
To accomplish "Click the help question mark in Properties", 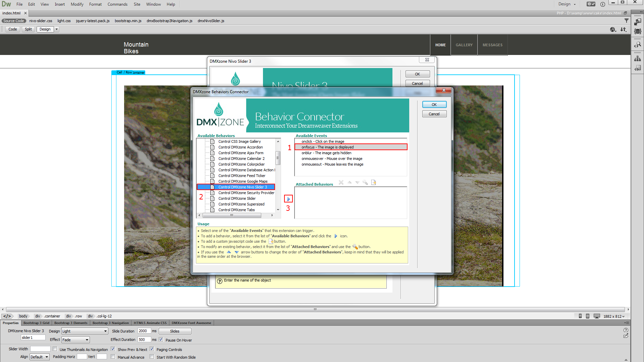I will (626, 330).
